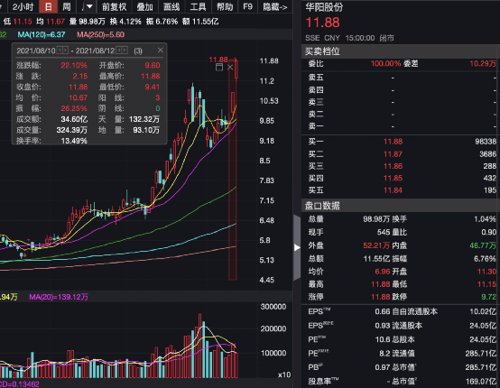Open the 叠加 overlay menu
This screenshot has height=388, width=500.
(145, 7)
